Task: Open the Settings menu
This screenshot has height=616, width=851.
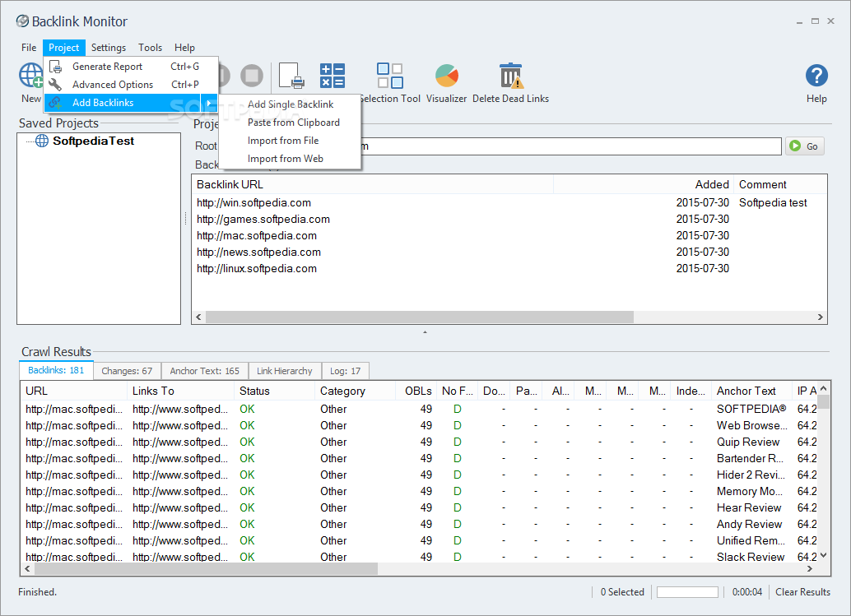Action: (109, 48)
